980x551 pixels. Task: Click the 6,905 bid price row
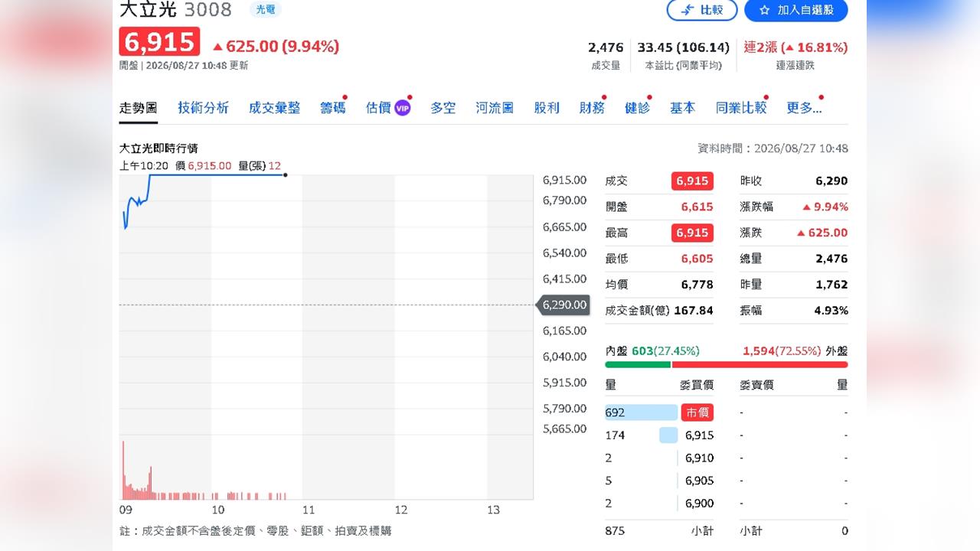pyautogui.click(x=659, y=481)
